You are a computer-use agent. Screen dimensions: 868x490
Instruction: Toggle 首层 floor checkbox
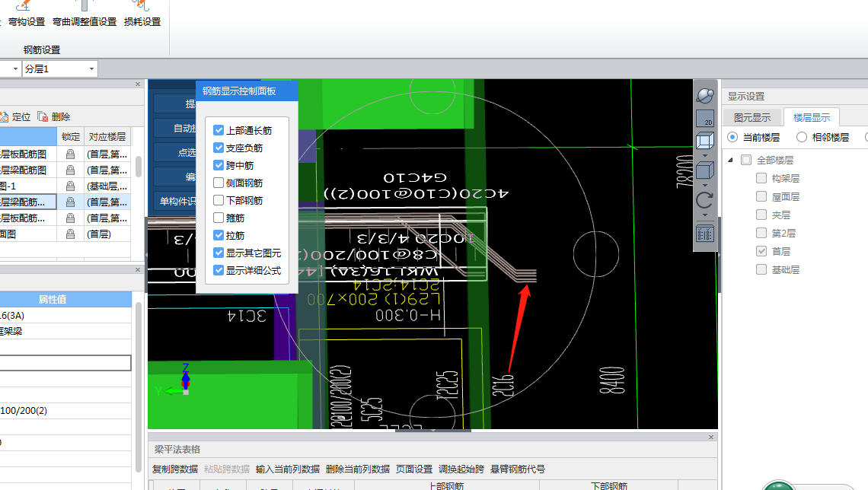pos(761,251)
